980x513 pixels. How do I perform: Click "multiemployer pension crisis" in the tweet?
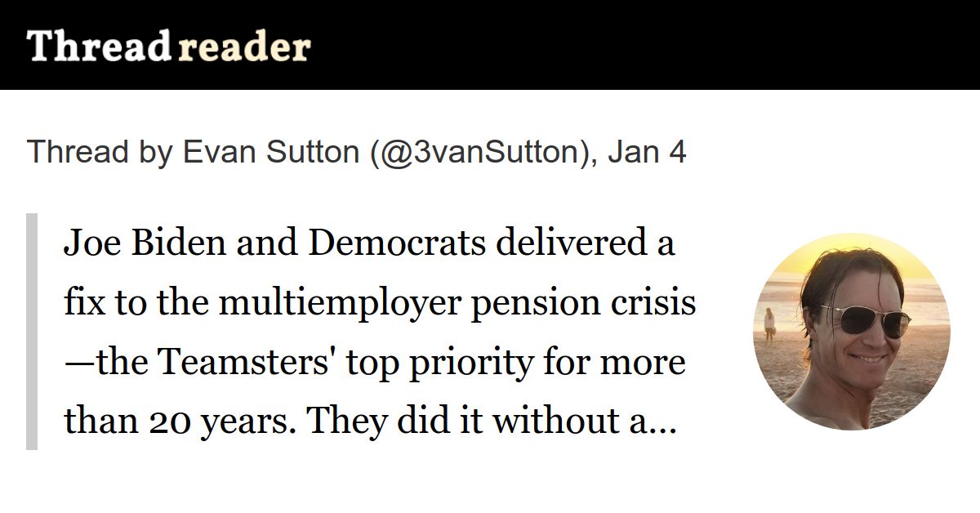(x=457, y=303)
